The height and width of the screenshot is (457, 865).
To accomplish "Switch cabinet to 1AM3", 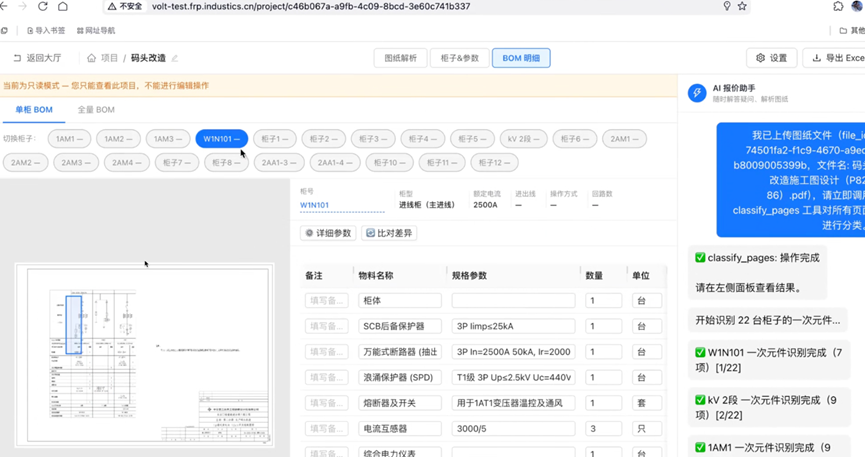I will pyautogui.click(x=168, y=139).
